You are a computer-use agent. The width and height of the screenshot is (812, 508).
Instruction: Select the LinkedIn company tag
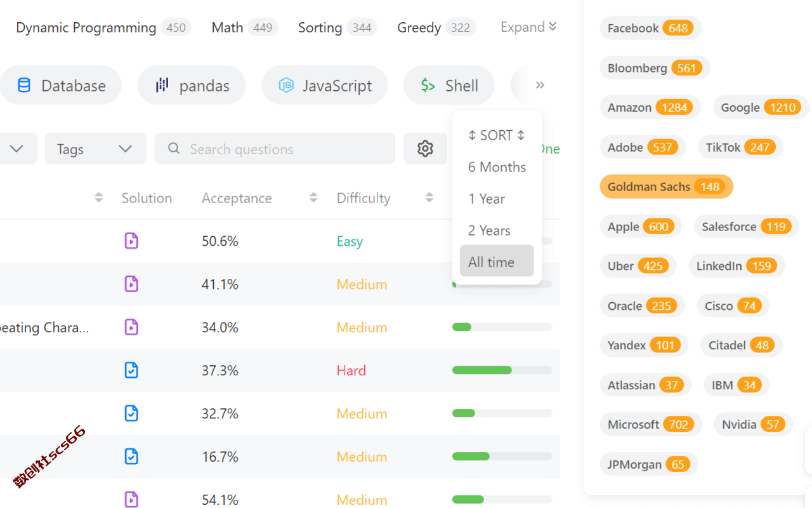tap(737, 266)
